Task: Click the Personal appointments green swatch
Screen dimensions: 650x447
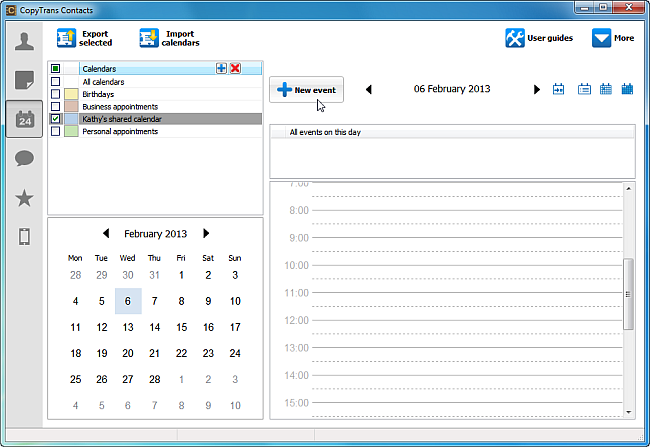Action: click(x=71, y=131)
